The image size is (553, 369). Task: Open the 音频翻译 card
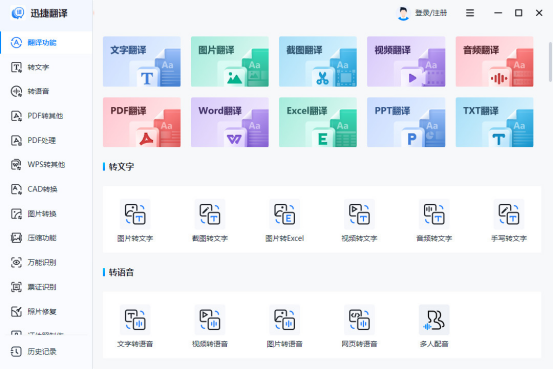(494, 61)
